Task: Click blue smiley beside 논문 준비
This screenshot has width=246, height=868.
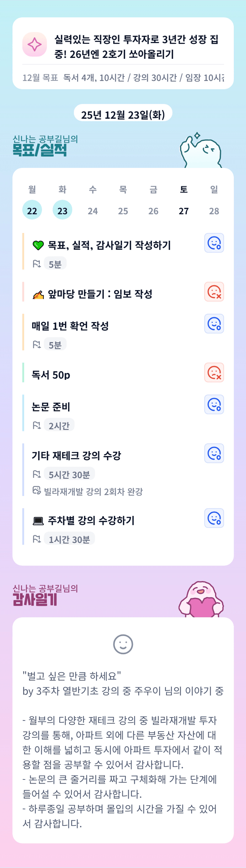Action: click(214, 405)
